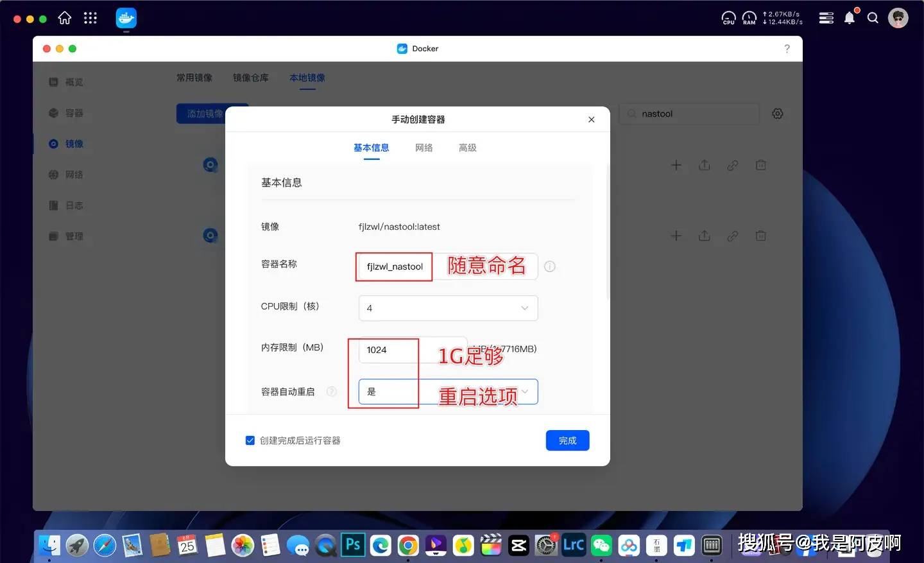
Task: Open the 网络 tab of the container dialog
Action: [424, 148]
